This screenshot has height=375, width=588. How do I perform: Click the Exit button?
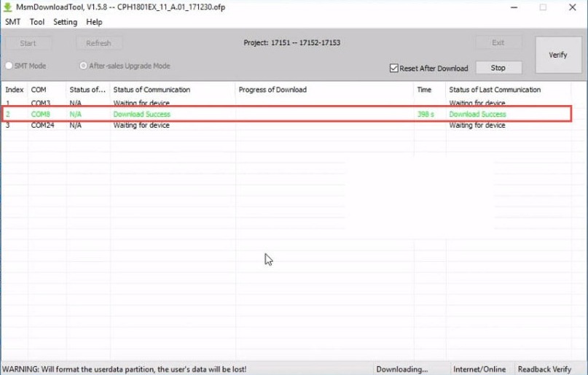(x=498, y=43)
